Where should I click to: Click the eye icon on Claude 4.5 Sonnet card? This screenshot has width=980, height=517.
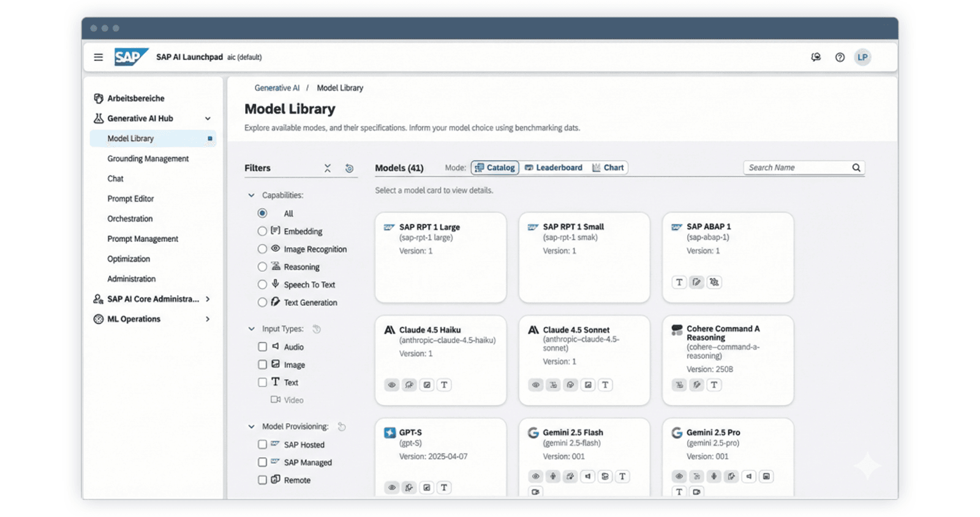coord(535,385)
